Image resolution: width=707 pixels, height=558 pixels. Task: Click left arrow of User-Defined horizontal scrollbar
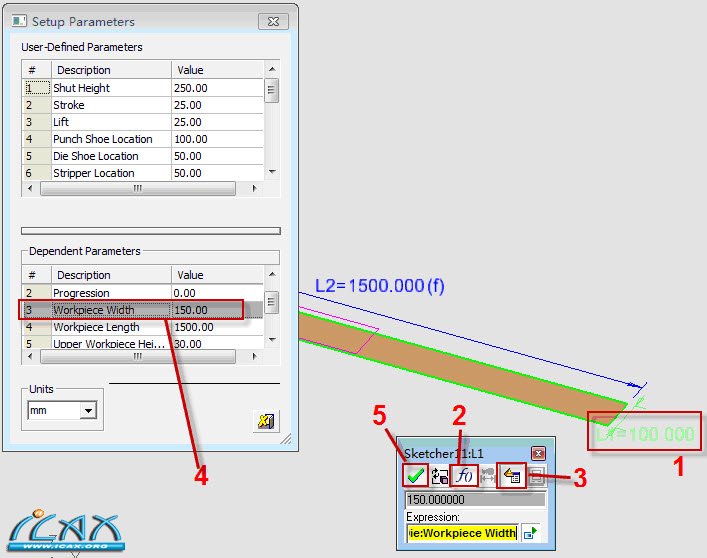tap(30, 188)
